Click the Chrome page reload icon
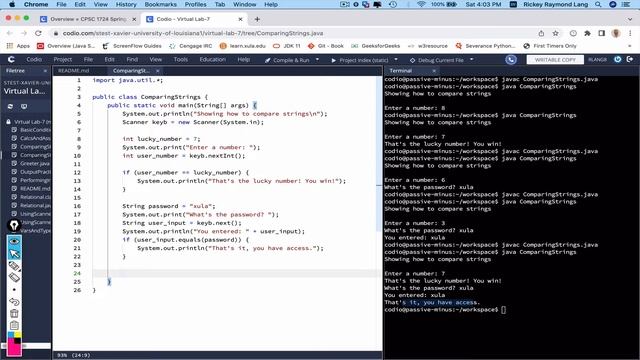 point(38,33)
